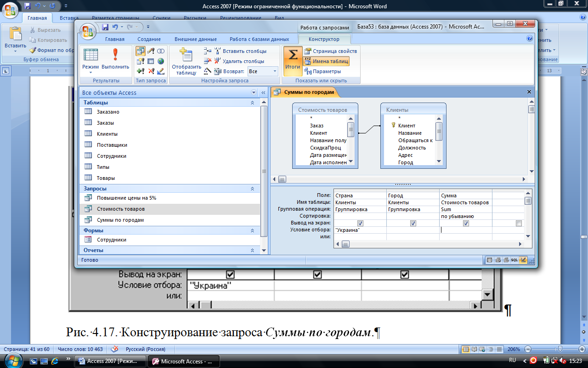Click the Условие отбора cell under Сумма
The height and width of the screenshot is (368, 588).
466,230
